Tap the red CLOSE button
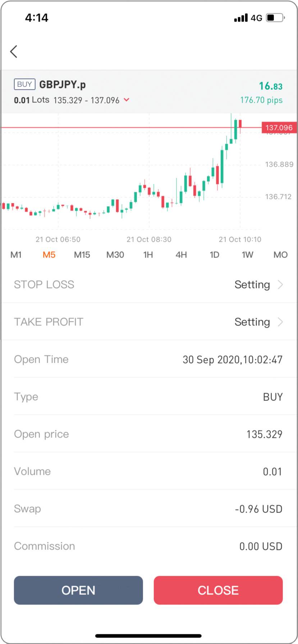Image resolution: width=298 pixels, height=644 pixels. [218, 590]
